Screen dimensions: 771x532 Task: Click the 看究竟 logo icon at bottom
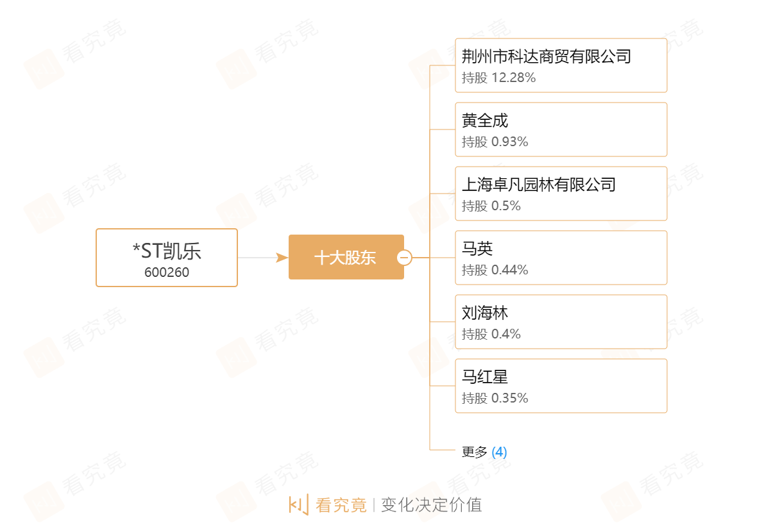[x=299, y=504]
